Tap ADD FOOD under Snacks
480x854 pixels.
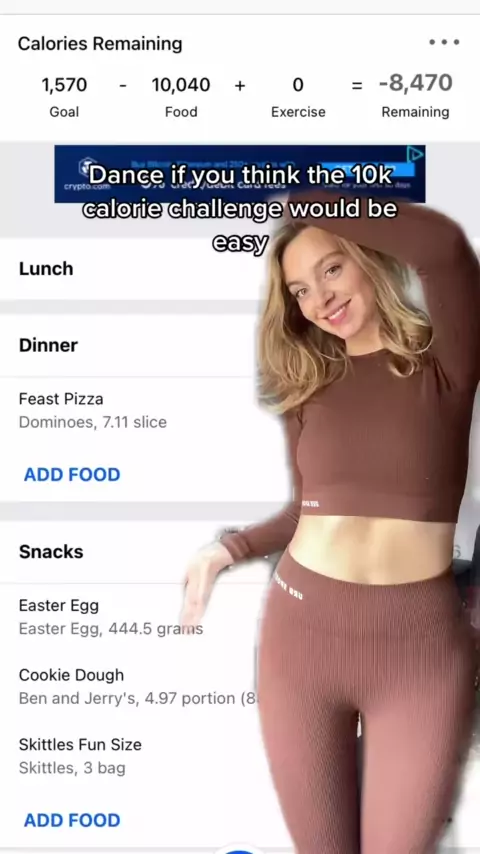click(72, 820)
